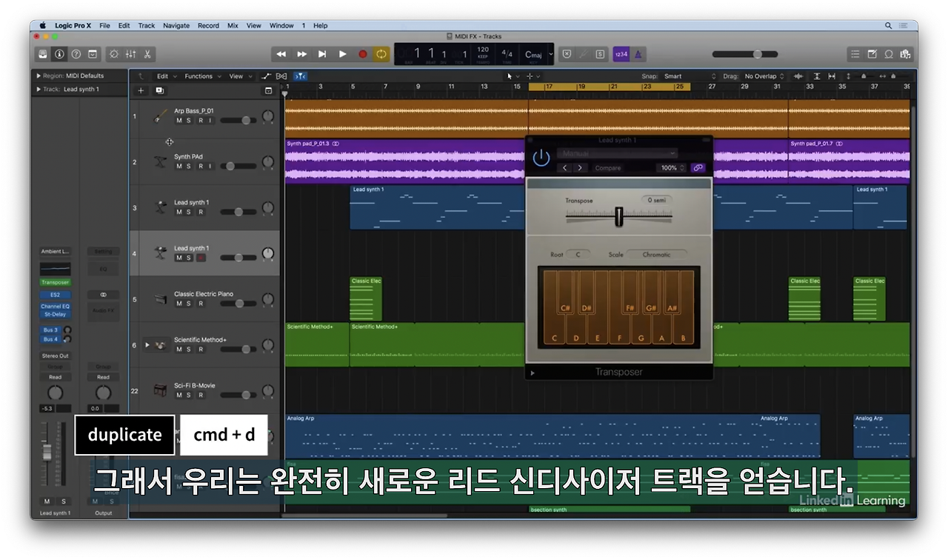This screenshot has width=948, height=560.
Task: Toggle the Inspector info button
Action: [59, 54]
